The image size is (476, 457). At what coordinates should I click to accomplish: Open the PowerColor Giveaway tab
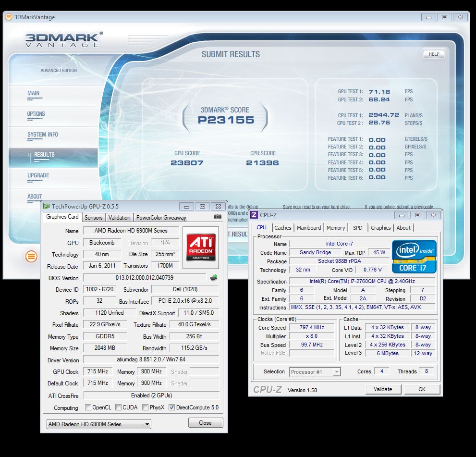[161, 218]
